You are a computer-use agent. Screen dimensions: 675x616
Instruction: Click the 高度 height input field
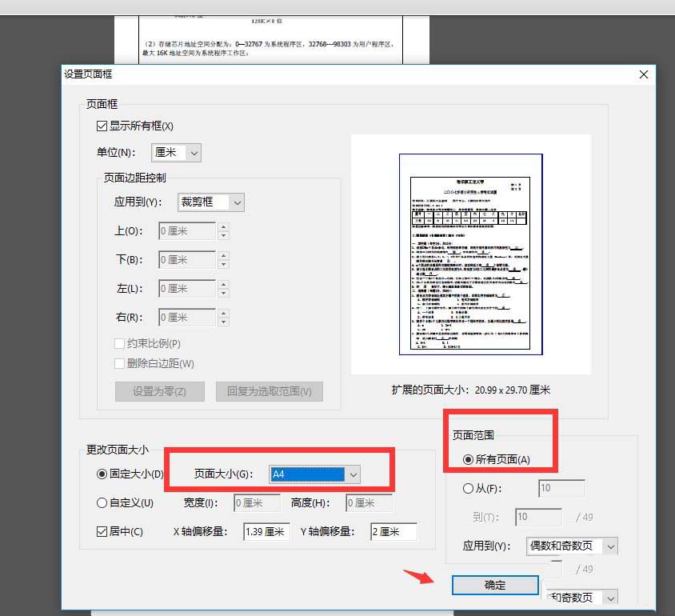(369, 502)
